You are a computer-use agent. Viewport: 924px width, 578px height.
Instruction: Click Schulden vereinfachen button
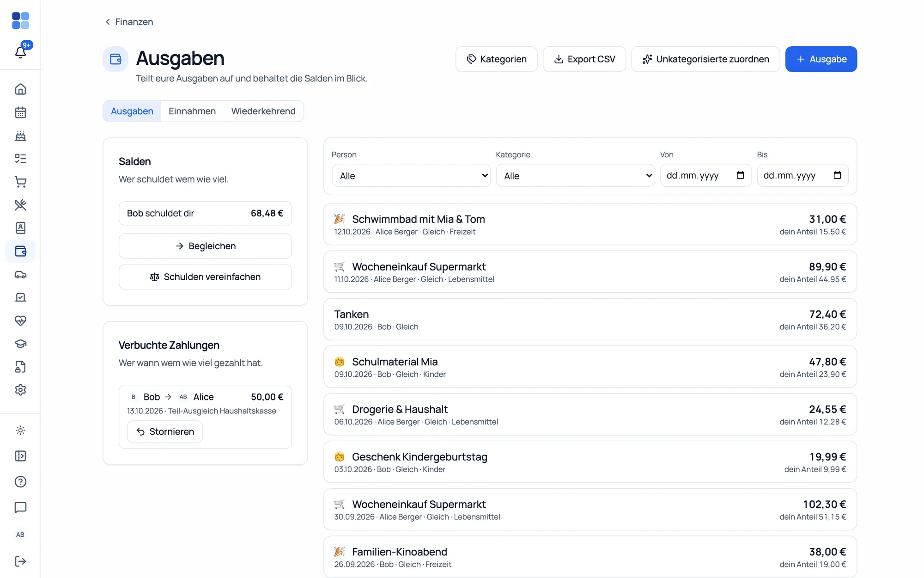coord(205,277)
